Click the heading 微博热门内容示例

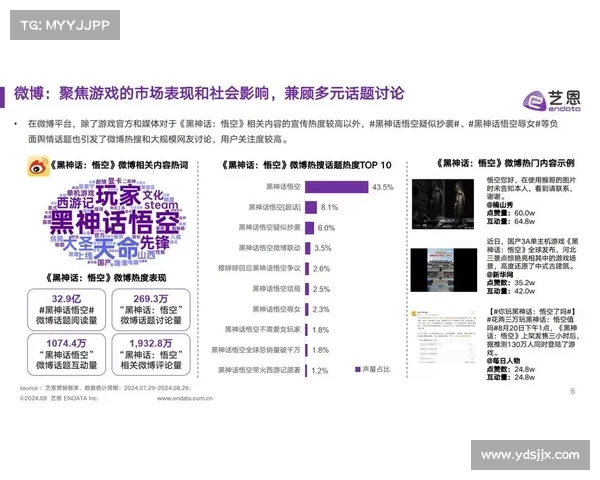coord(505,163)
